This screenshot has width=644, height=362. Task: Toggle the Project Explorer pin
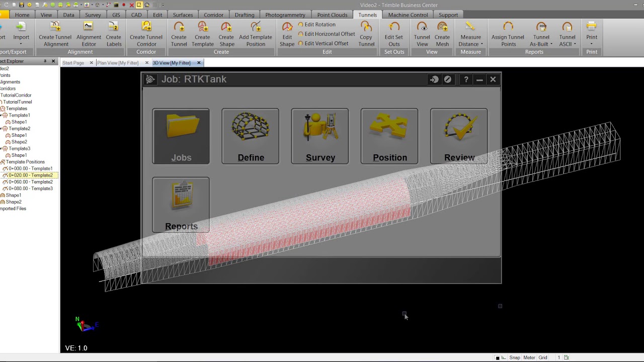coord(45,61)
